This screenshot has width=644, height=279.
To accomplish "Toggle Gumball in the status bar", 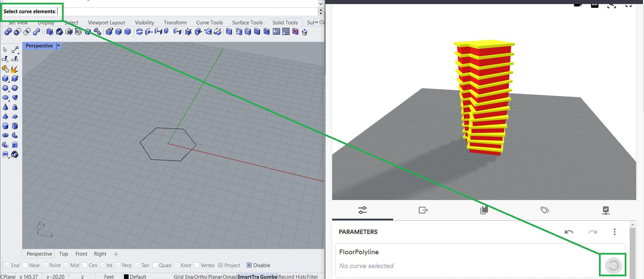I will tap(269, 276).
